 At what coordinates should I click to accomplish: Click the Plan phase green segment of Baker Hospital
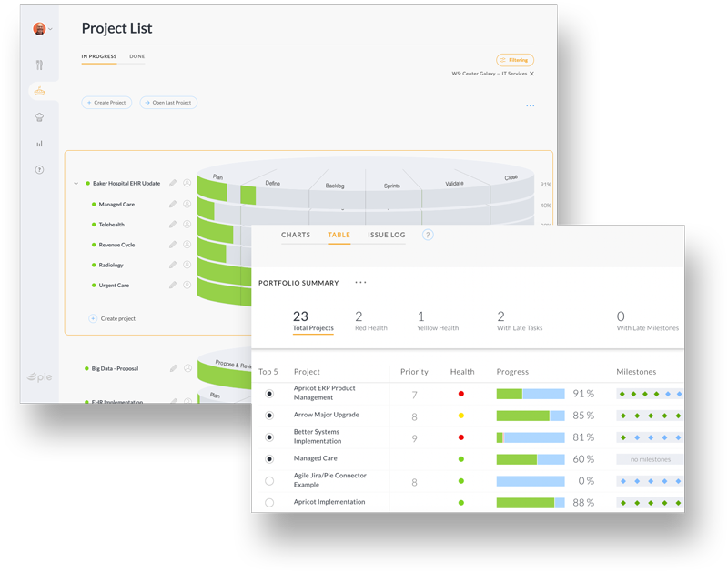pyautogui.click(x=212, y=189)
